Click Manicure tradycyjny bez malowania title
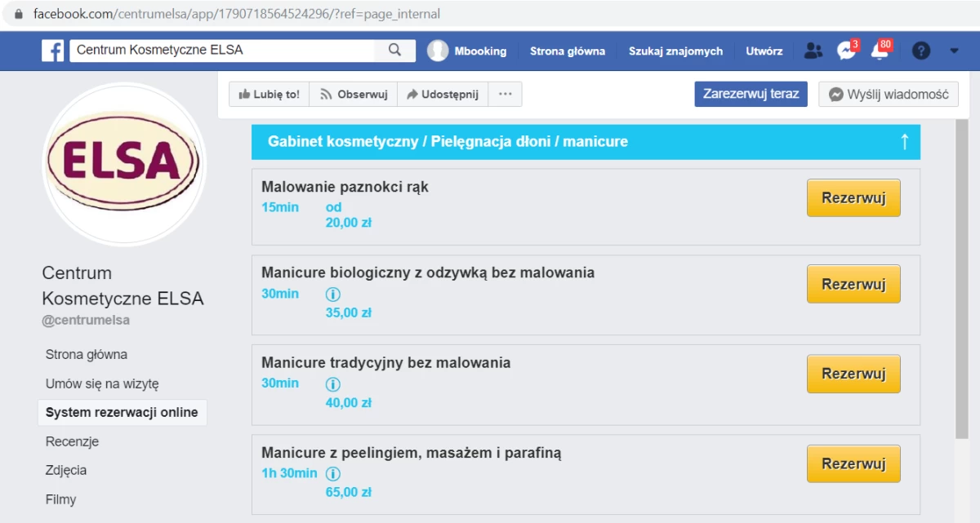Viewport: 980px width, 523px height. pos(385,362)
